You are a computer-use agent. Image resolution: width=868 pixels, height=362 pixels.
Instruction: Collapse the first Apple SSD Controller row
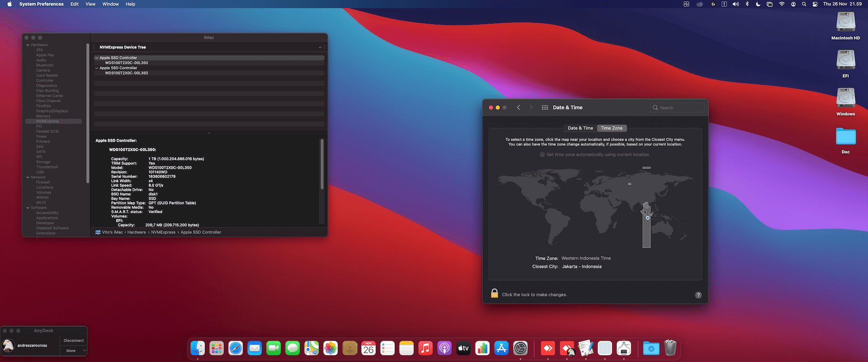pos(96,58)
